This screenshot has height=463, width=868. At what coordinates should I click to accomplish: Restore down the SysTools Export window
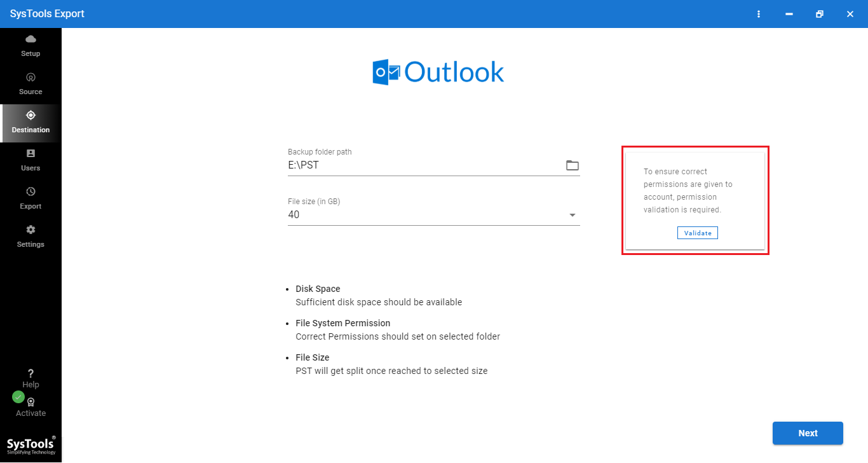[x=820, y=14]
